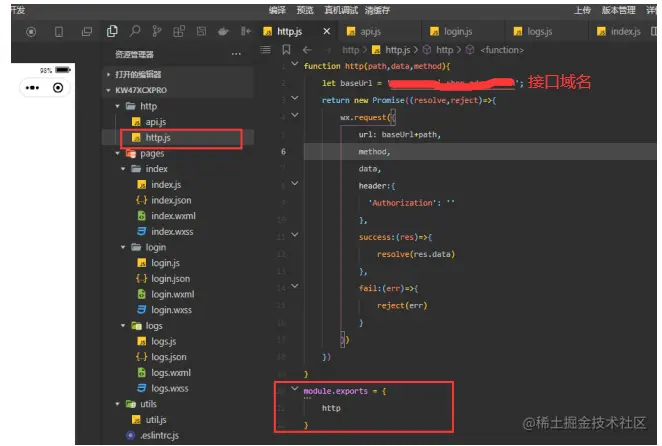Fold the return new Promise code block
Screen dimensions: 662x446
click(295, 98)
